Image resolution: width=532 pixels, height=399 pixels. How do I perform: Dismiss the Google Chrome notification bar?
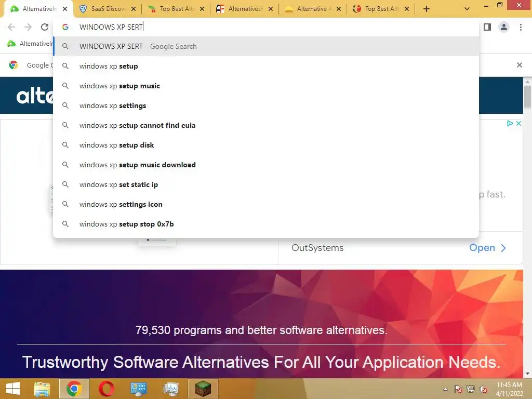519,65
